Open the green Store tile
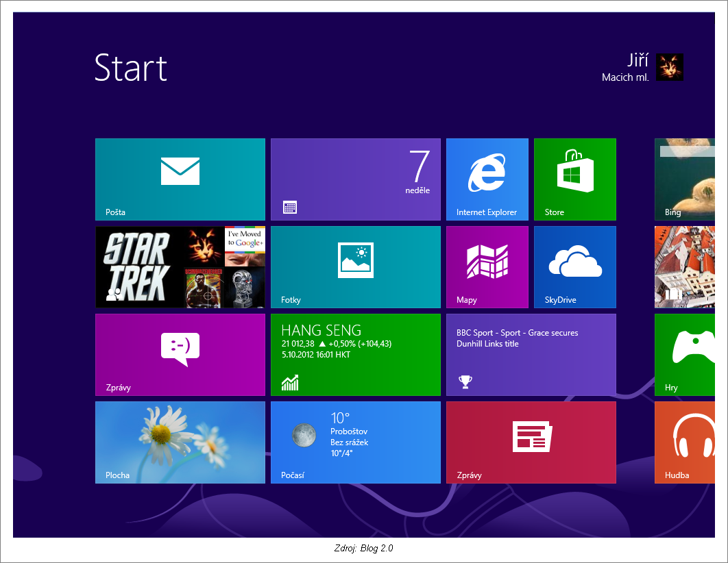Screen dimensions: 728x563 click(574, 179)
